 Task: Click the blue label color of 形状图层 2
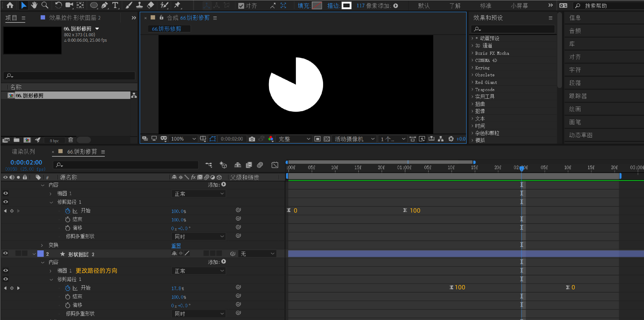[40, 254]
